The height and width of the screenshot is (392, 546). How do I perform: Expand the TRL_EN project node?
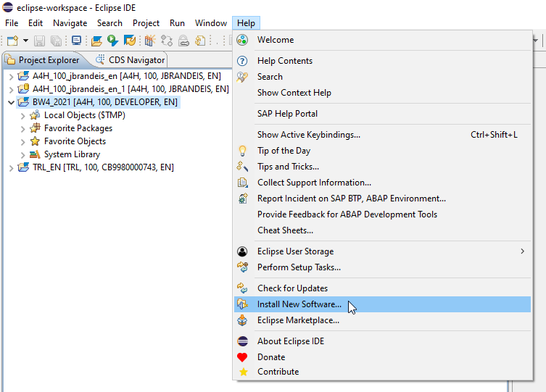tap(11, 168)
